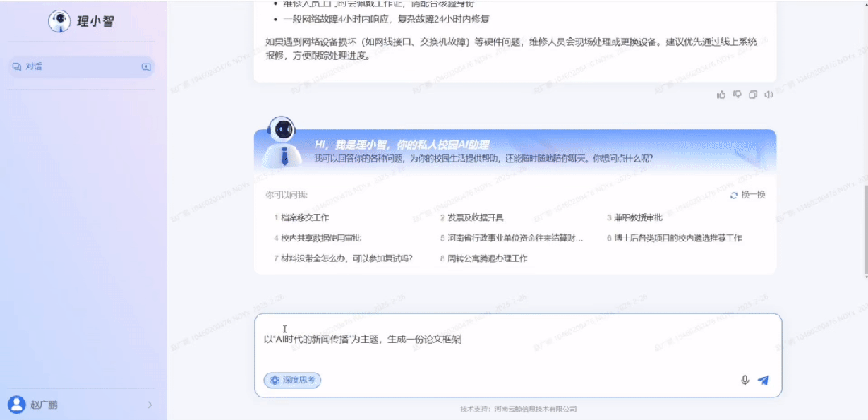Refresh suggestions with 换一换
868x420 pixels.
747,195
